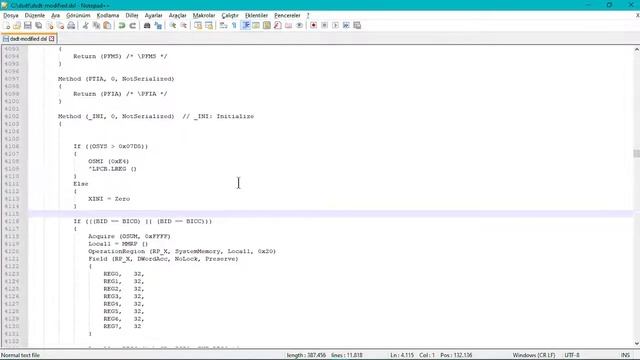Open Replace via the toolbar icon
The width and height of the screenshot is (640, 360).
pos(158,25)
